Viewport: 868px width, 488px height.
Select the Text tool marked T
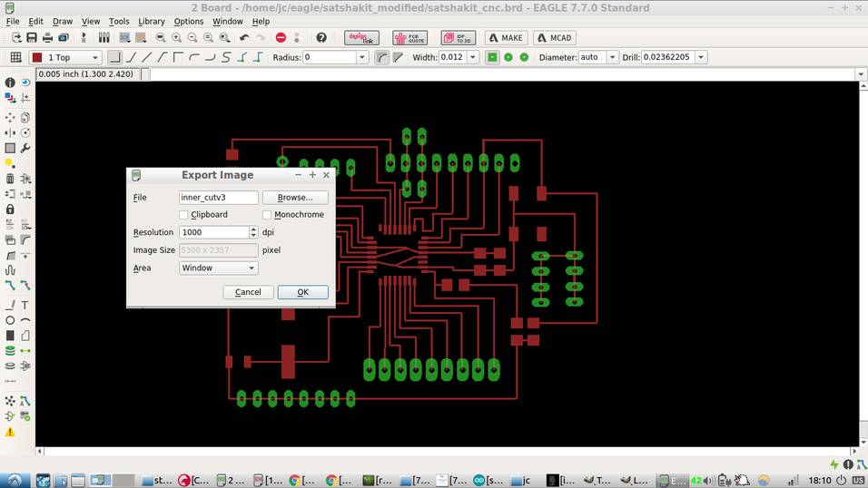coord(25,305)
